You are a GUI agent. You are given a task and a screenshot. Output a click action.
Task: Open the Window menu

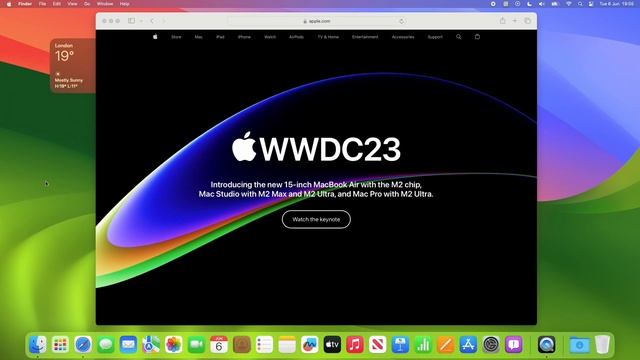point(105,4)
